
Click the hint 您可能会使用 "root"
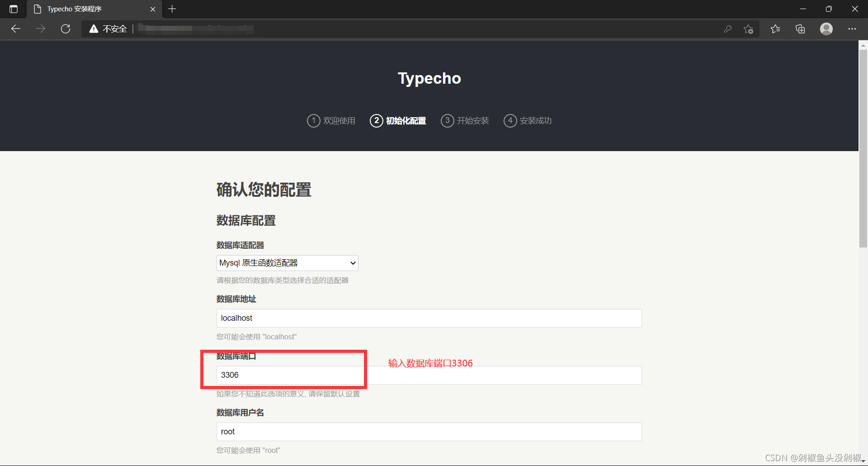click(248, 451)
